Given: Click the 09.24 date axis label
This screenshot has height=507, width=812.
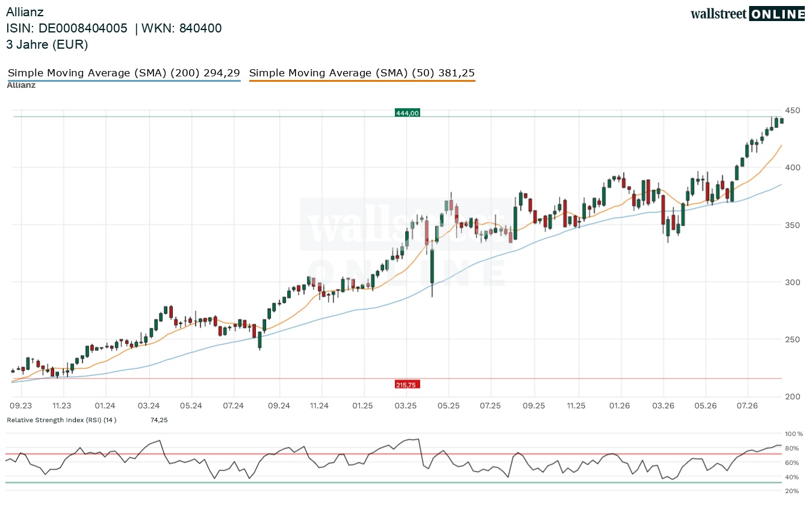Looking at the screenshot, I should coord(279,406).
